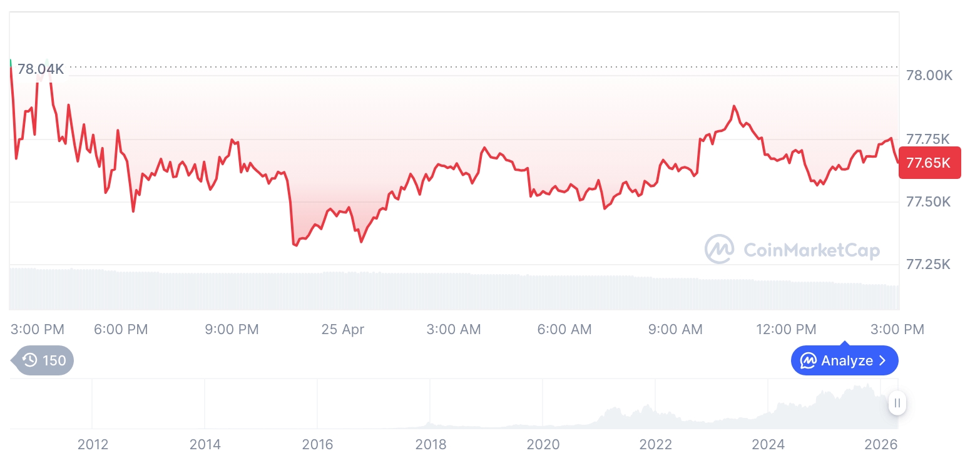Click the history clock icon beside 150

(29, 360)
